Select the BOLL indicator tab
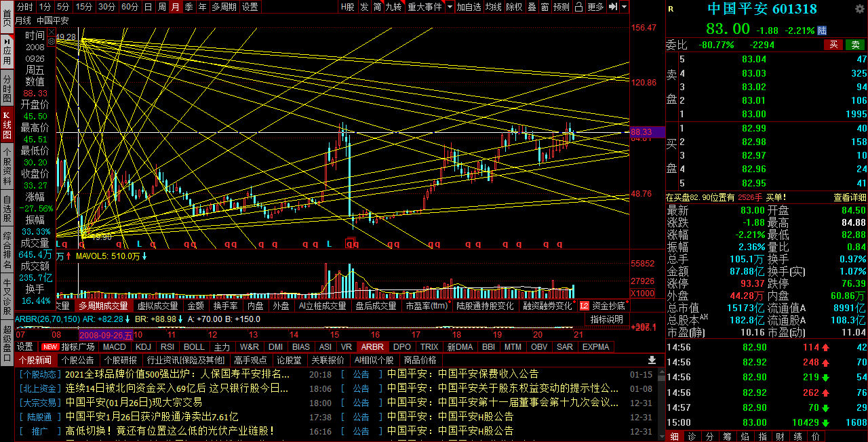 pyautogui.click(x=194, y=346)
